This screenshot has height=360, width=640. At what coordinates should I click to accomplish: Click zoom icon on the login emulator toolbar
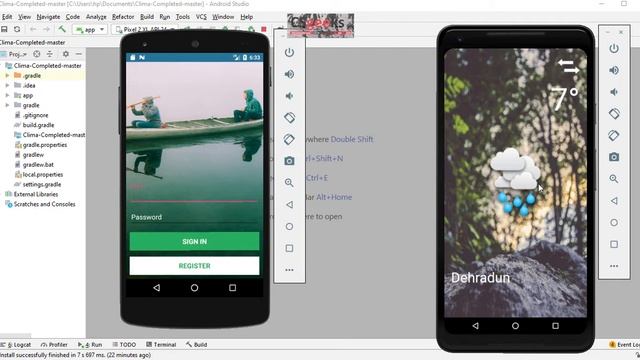289,182
